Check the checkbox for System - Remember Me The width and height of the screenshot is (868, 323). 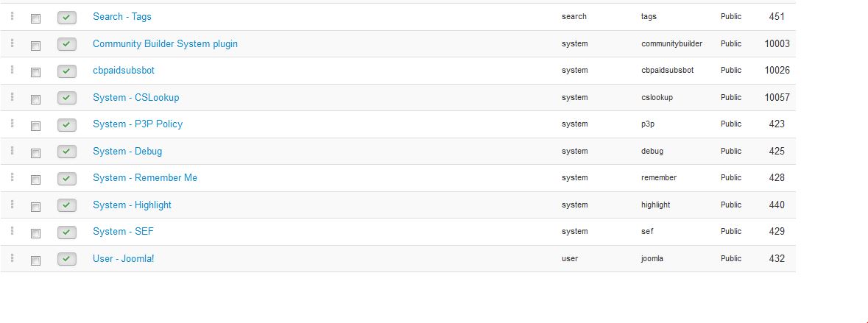click(x=35, y=180)
